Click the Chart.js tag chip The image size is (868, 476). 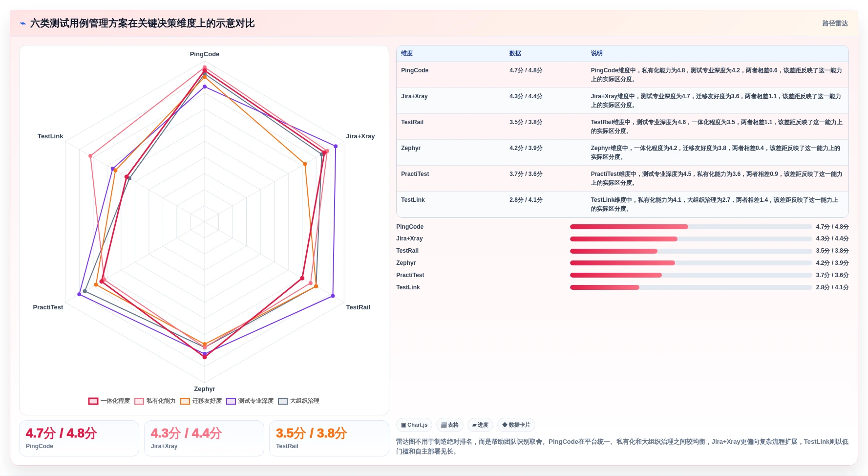(414, 425)
